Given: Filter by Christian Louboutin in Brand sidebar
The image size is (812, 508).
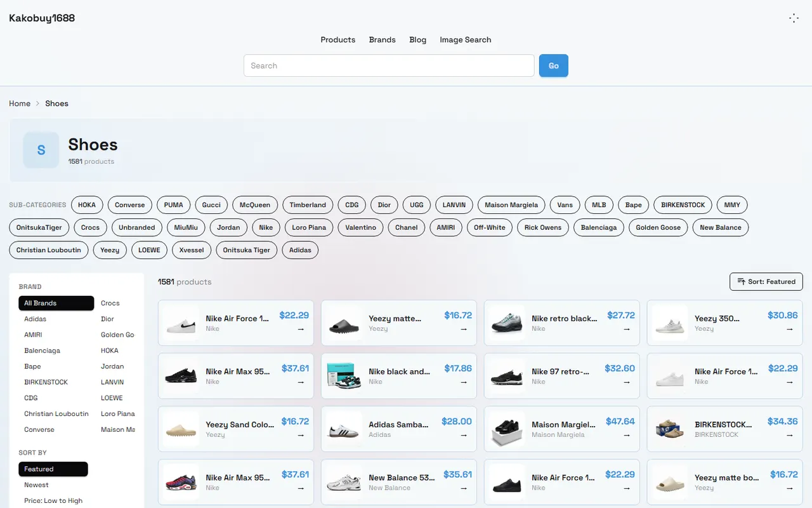Looking at the screenshot, I should tap(56, 414).
